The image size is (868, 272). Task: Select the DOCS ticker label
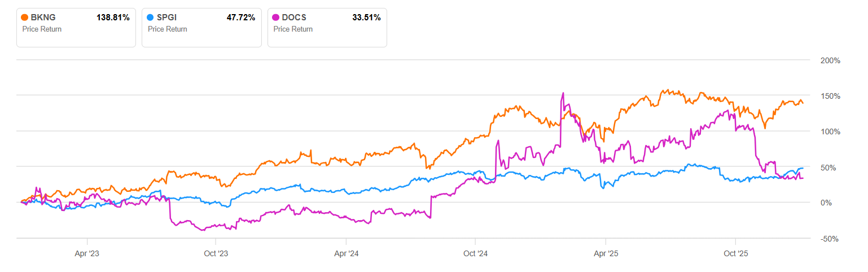tap(293, 18)
